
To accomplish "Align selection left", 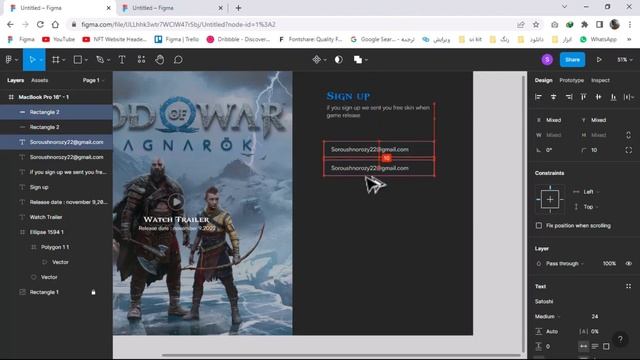I will click(x=538, y=97).
